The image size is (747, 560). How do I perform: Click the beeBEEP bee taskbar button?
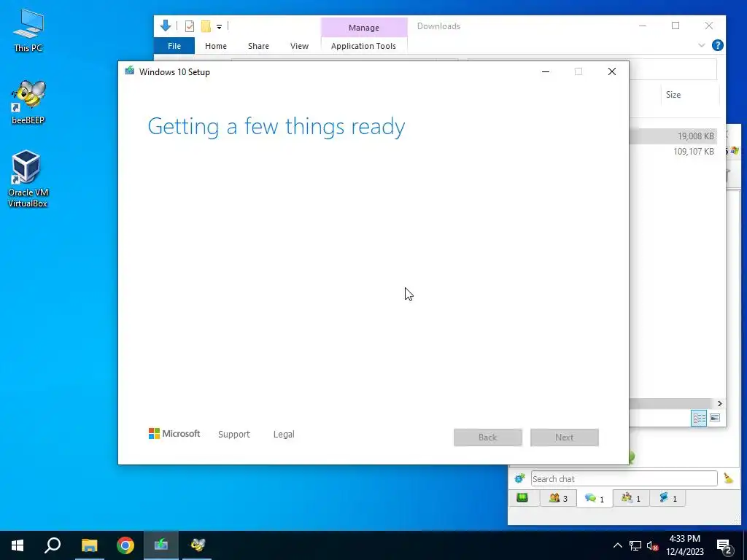[x=197, y=545]
